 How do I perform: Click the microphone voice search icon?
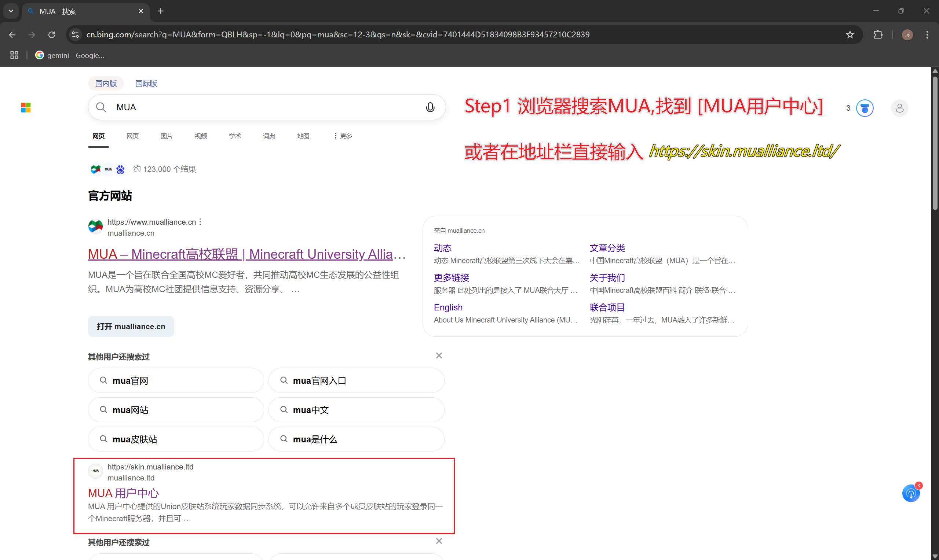[430, 107]
